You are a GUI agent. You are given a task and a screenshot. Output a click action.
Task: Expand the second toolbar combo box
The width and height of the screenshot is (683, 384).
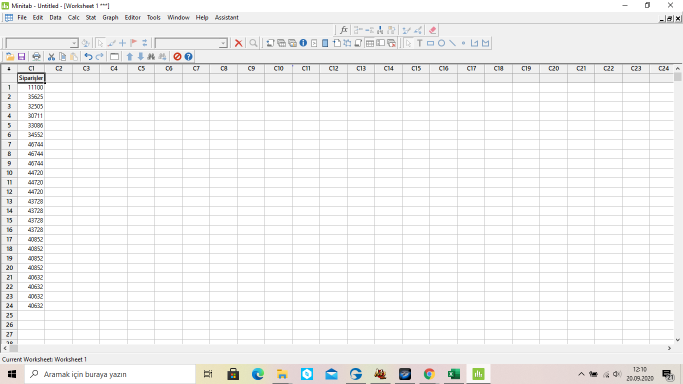(223, 43)
